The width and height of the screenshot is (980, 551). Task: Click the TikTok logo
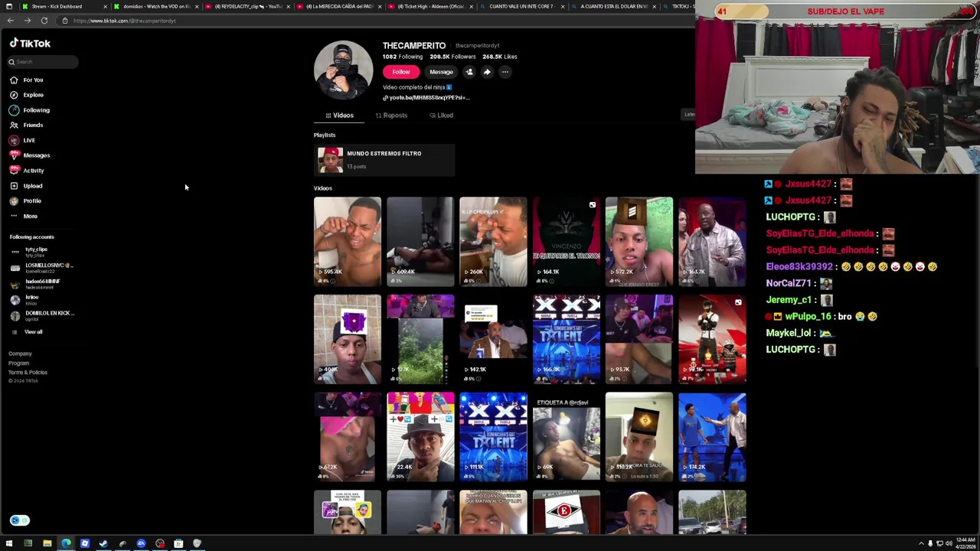coord(30,44)
